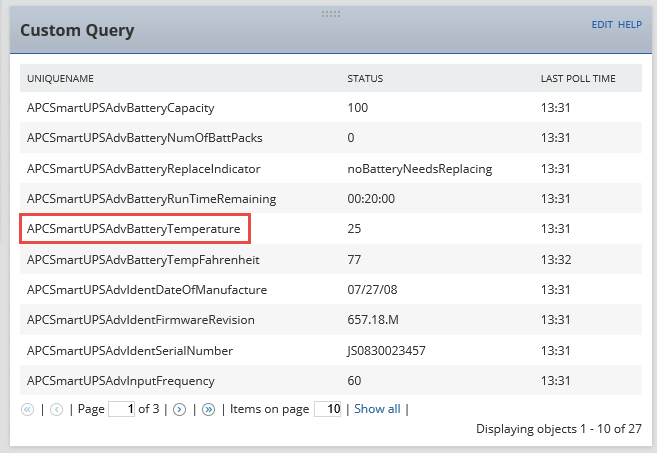Jump to the last page icon
The height and width of the screenshot is (453, 657).
click(208, 409)
